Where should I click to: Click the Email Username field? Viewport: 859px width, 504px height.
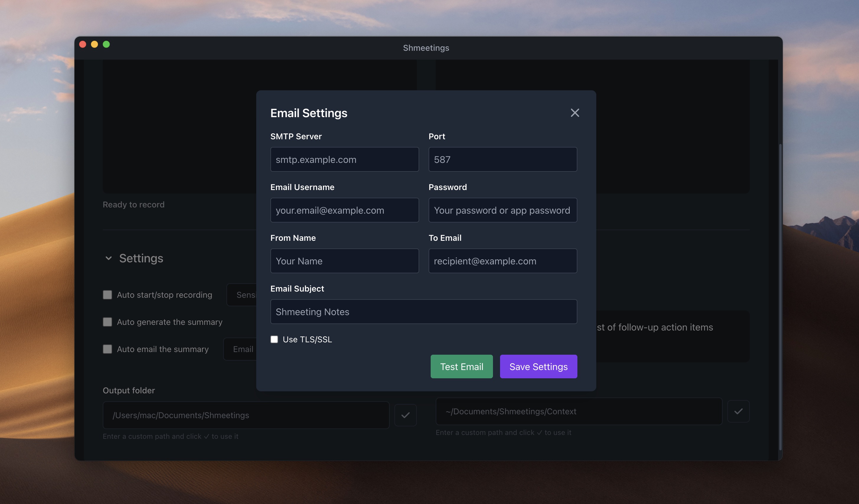(x=344, y=210)
